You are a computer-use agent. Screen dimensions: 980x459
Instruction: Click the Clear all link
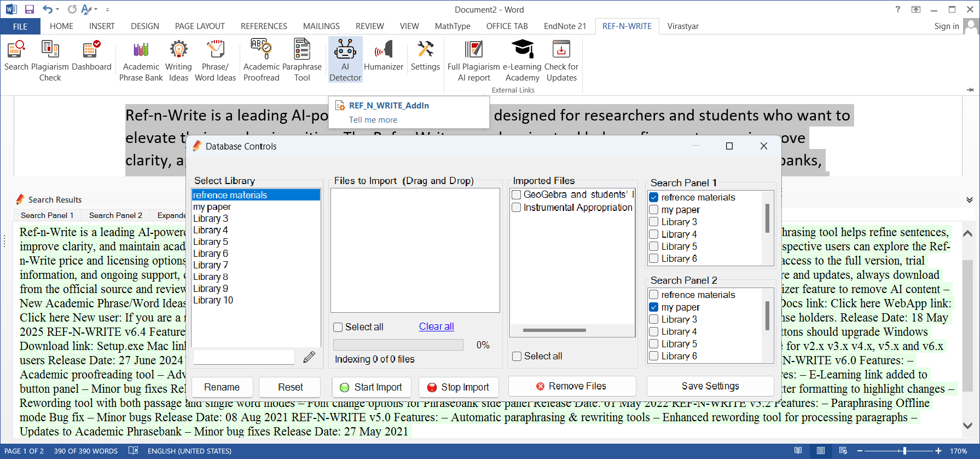tap(436, 326)
